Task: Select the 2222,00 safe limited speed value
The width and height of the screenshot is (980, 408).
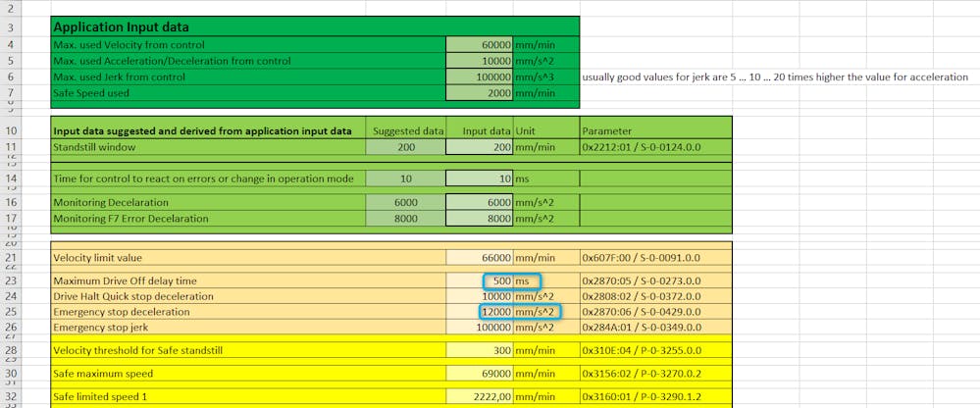Action: click(480, 397)
